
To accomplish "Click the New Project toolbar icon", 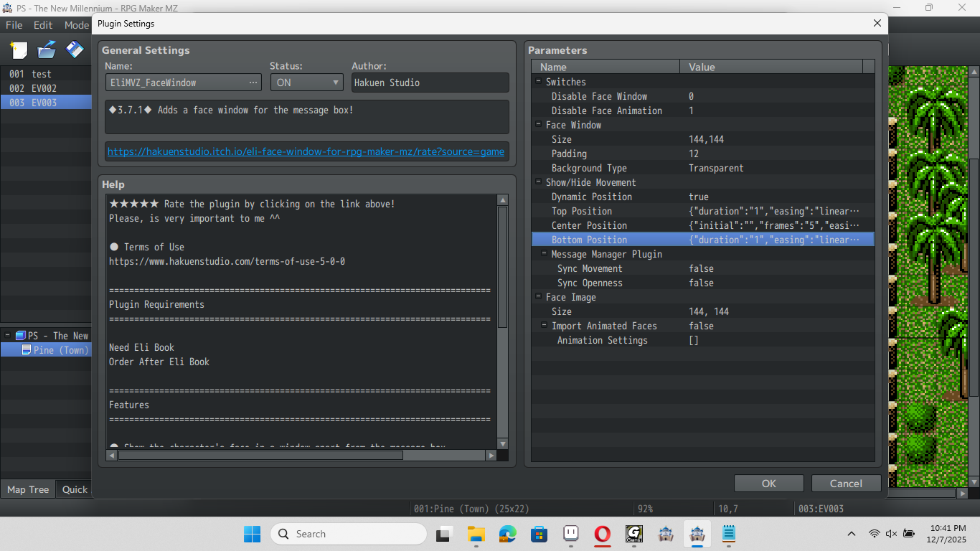I will [x=19, y=50].
